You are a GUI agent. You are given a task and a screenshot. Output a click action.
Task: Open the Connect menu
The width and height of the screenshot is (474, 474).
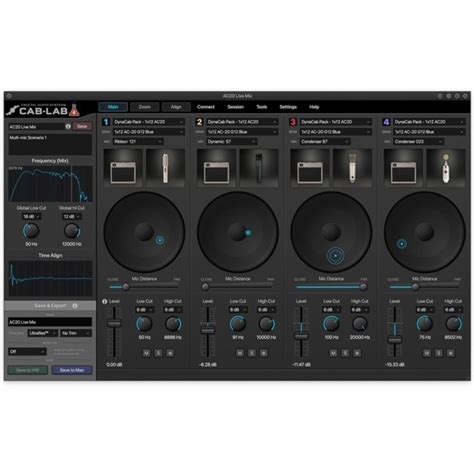(x=206, y=107)
